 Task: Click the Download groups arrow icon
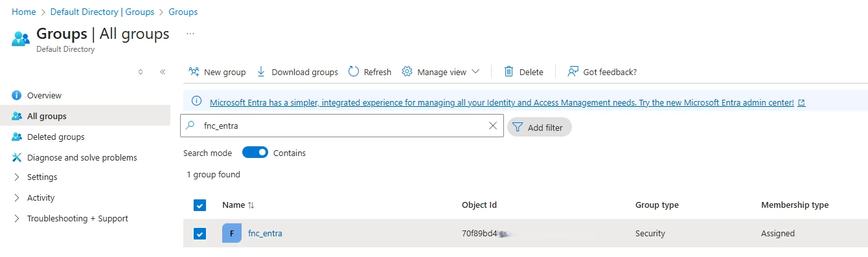[x=261, y=72]
